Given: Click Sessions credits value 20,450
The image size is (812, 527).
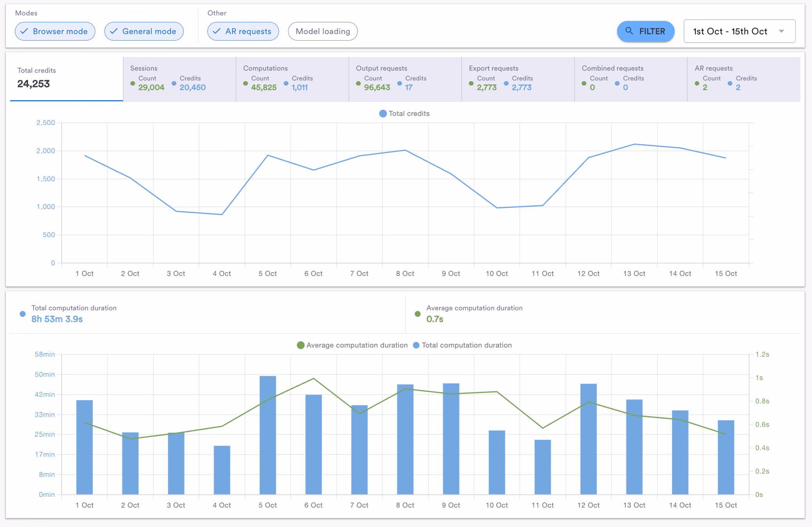Looking at the screenshot, I should click(192, 88).
